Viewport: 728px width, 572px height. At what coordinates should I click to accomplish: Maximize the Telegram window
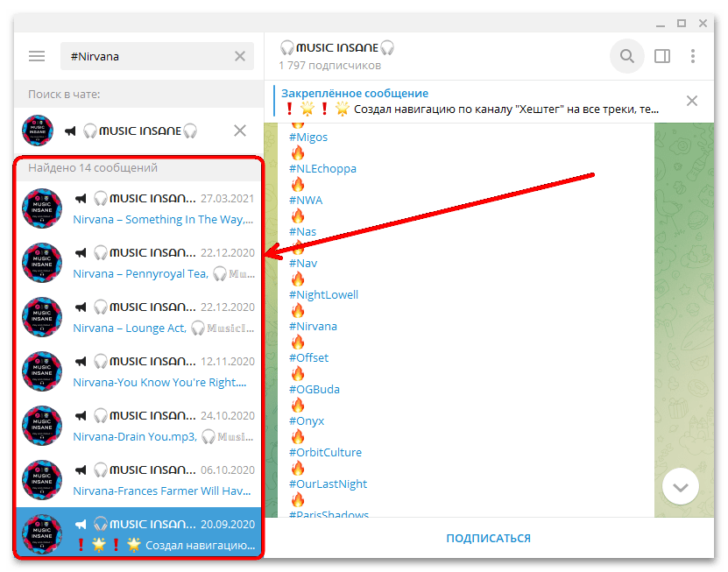(x=682, y=24)
